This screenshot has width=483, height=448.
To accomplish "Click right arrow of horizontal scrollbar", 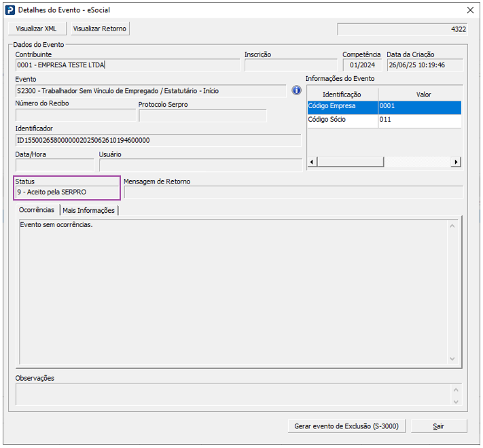I will pyautogui.click(x=456, y=162).
